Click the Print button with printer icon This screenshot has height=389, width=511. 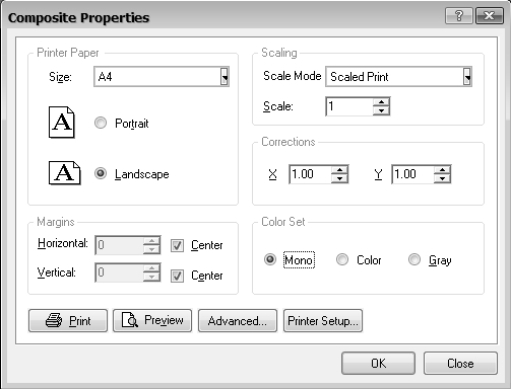[68, 321]
